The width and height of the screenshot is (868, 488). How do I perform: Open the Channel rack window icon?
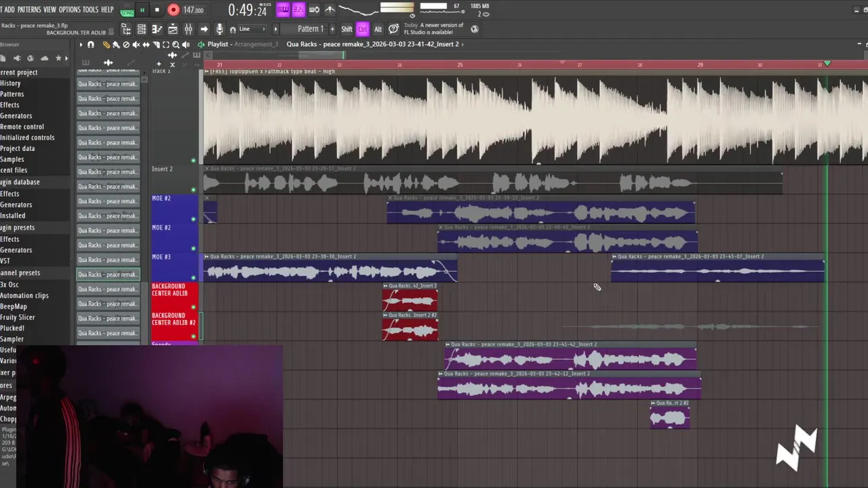(142, 29)
